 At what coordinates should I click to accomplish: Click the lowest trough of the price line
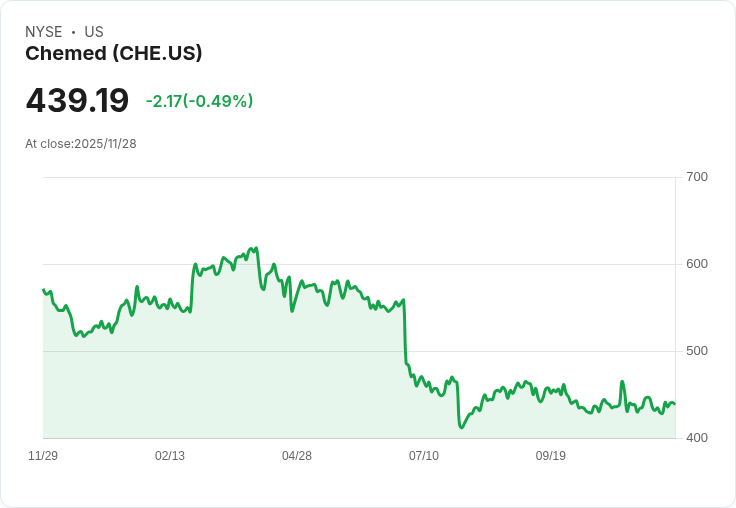tap(461, 428)
